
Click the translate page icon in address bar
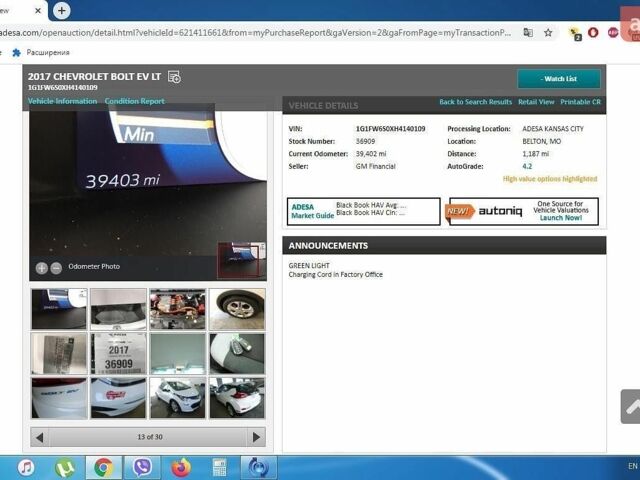pyautogui.click(x=528, y=33)
